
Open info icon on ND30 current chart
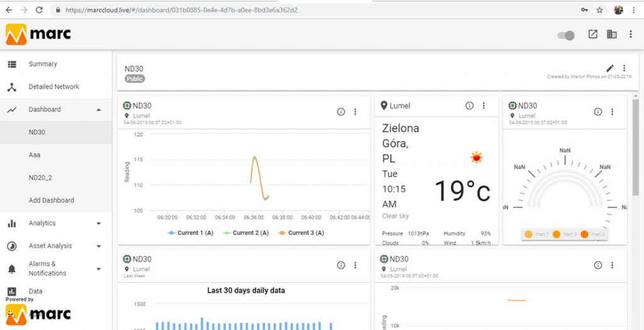coord(341,111)
